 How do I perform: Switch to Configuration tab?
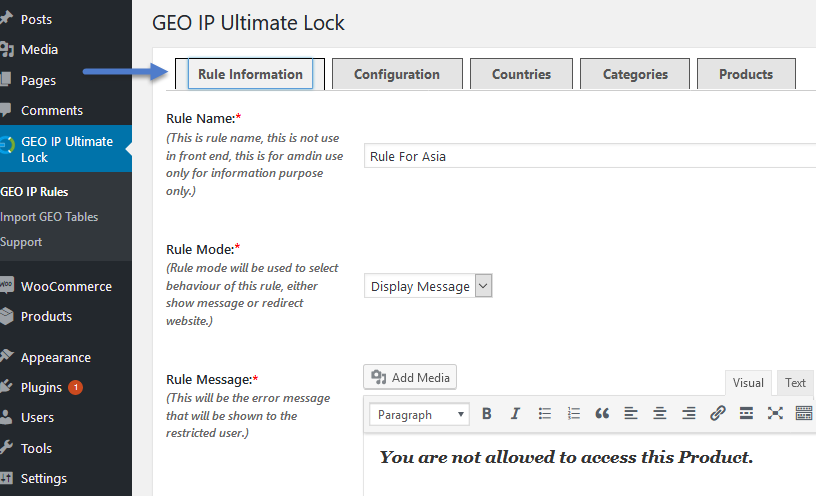397,74
